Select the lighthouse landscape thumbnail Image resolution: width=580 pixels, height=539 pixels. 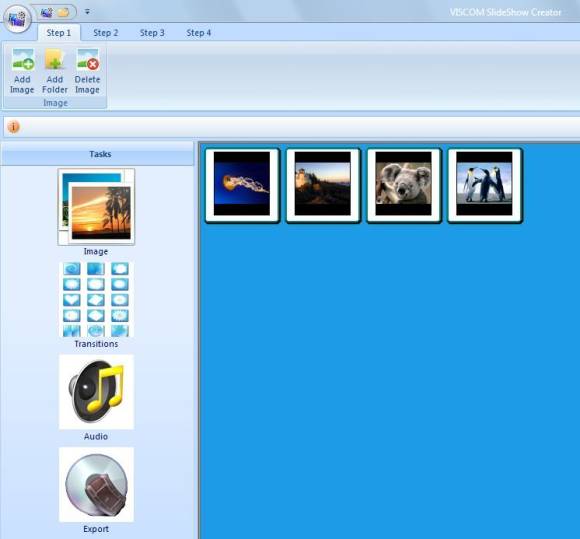point(323,185)
